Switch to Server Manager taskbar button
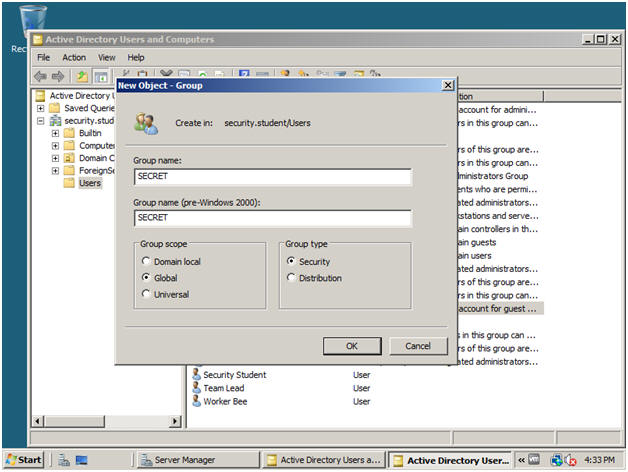628x472 pixels. click(x=199, y=460)
